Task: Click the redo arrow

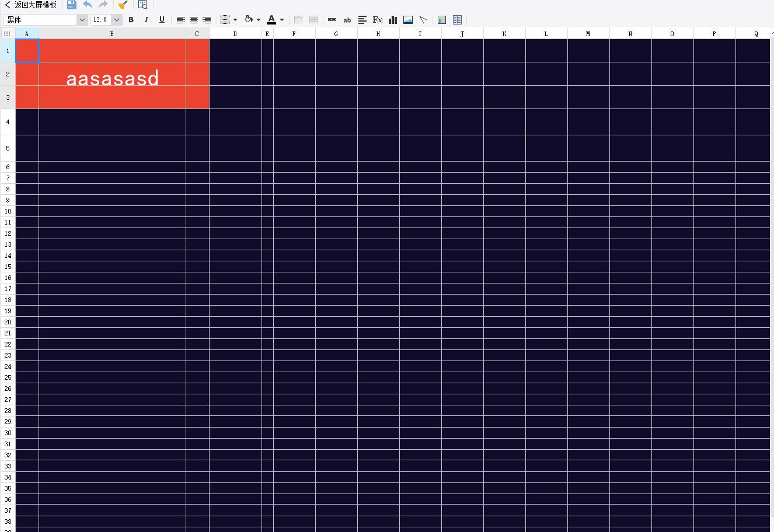Action: (x=103, y=5)
